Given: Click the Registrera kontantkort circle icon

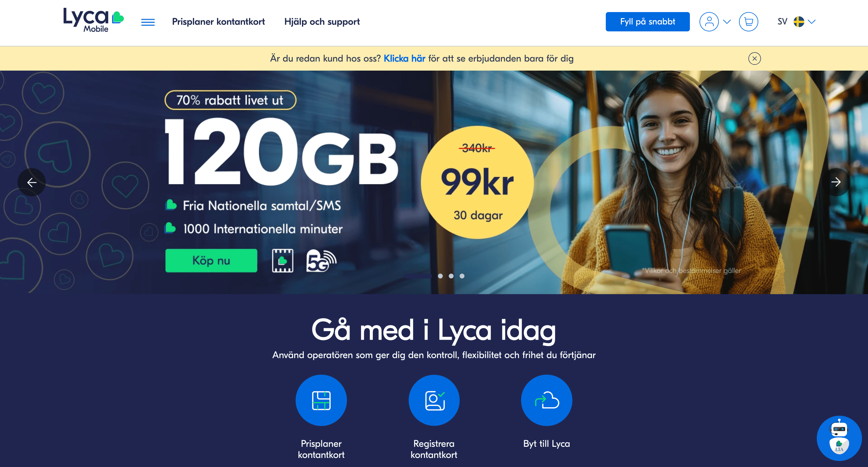Looking at the screenshot, I should pyautogui.click(x=434, y=400).
